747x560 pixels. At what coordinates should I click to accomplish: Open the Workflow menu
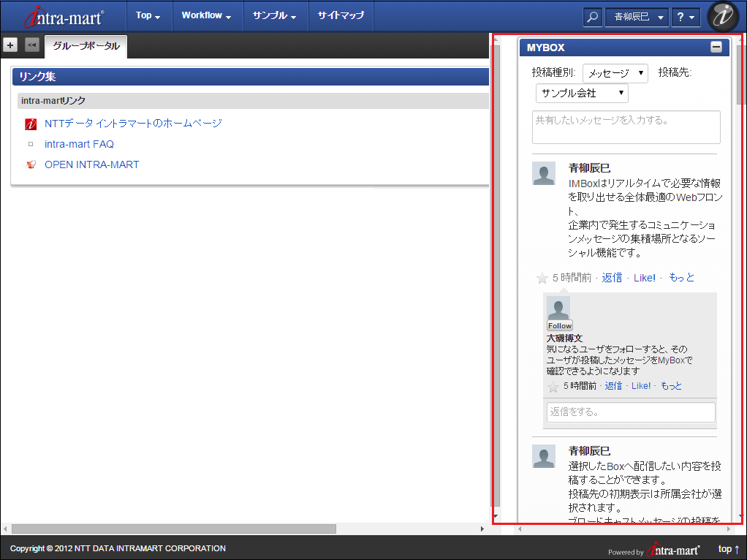pyautogui.click(x=206, y=15)
